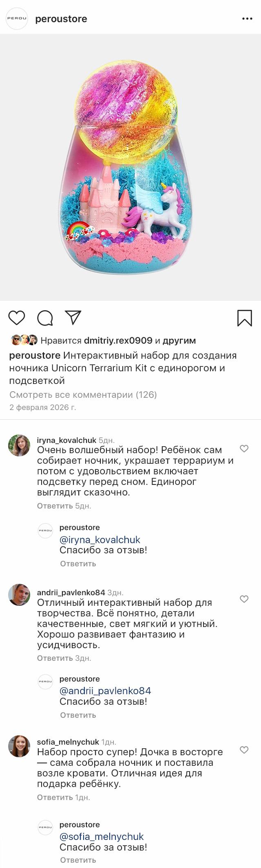Like andrii_pavlenko84's comment

point(244,599)
